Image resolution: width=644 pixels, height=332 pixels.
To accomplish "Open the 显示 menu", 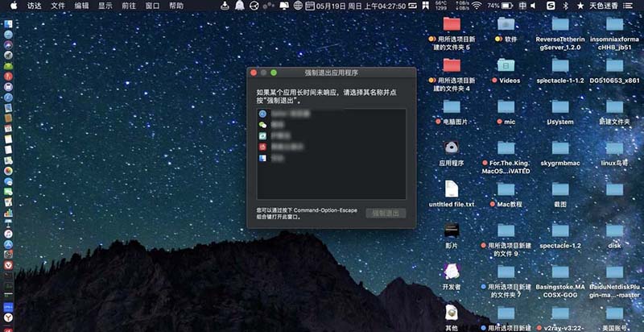I will point(105,6).
